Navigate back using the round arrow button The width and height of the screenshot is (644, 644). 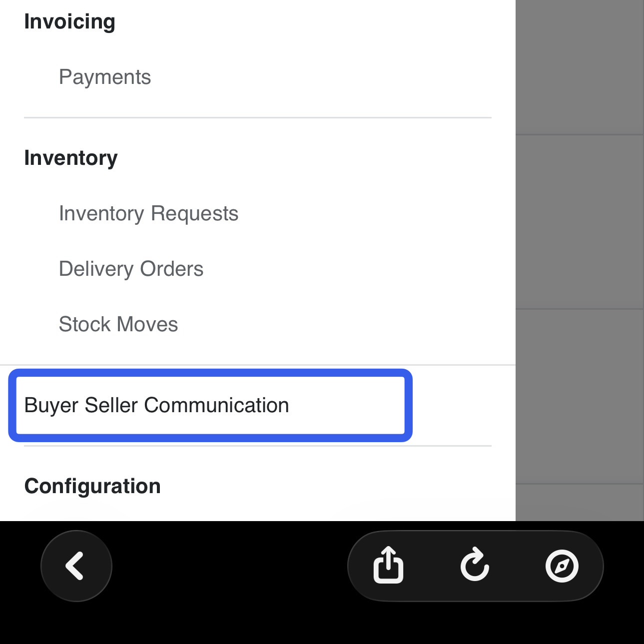76,566
